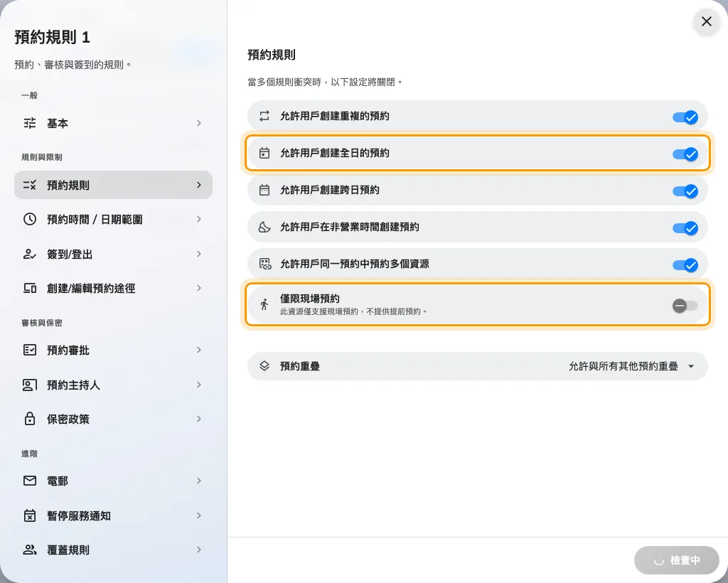Image resolution: width=728 pixels, height=583 pixels.
Task: Click the rules icon beside 預約規則 in sidebar
Action: (x=30, y=185)
